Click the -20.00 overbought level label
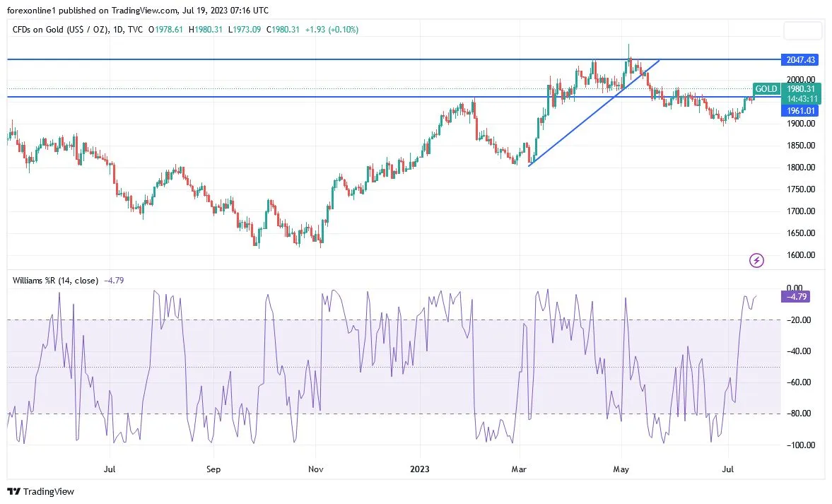 [x=799, y=320]
